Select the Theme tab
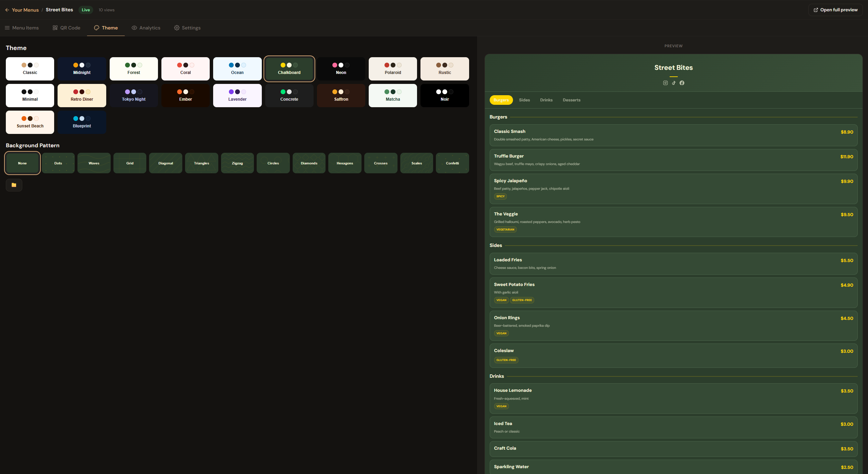 (x=106, y=28)
